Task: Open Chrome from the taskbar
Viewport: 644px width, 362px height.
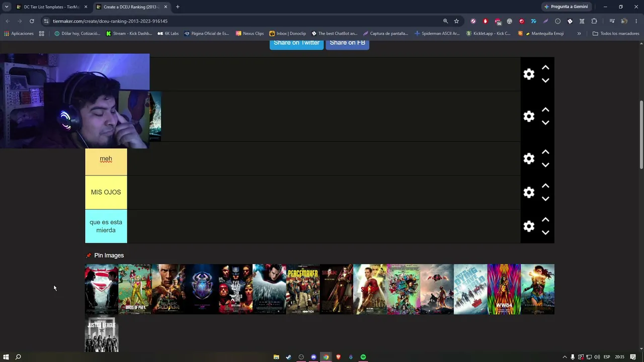Action: coord(326,357)
